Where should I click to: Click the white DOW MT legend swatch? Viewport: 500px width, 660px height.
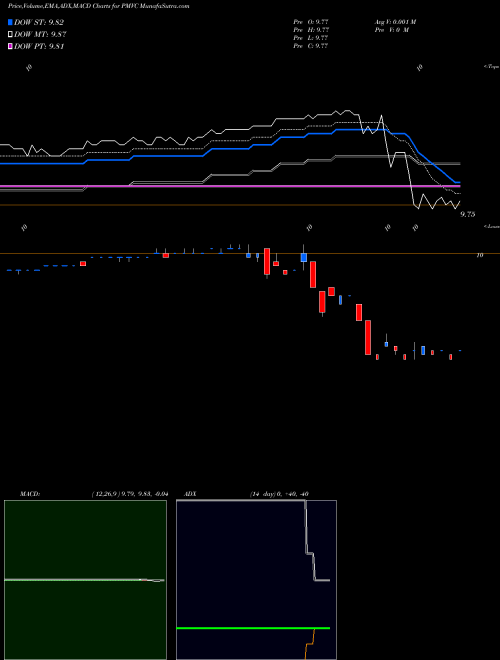(x=10, y=35)
